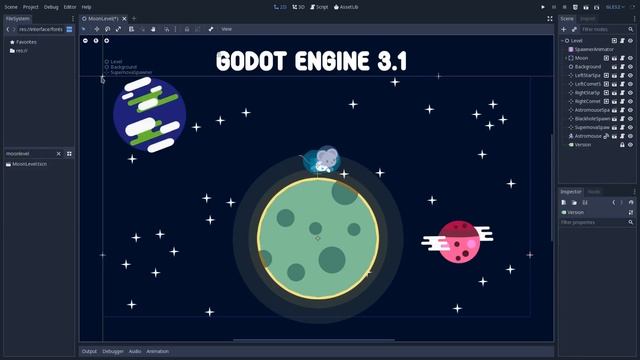
Task: Select the Move Mode tool
Action: 97,29
